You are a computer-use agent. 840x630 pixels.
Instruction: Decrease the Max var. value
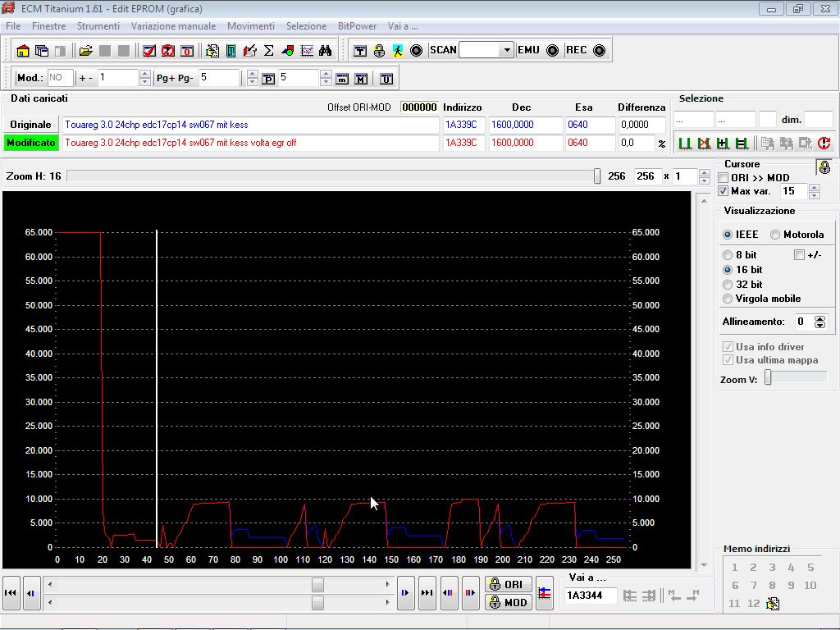(x=815, y=195)
